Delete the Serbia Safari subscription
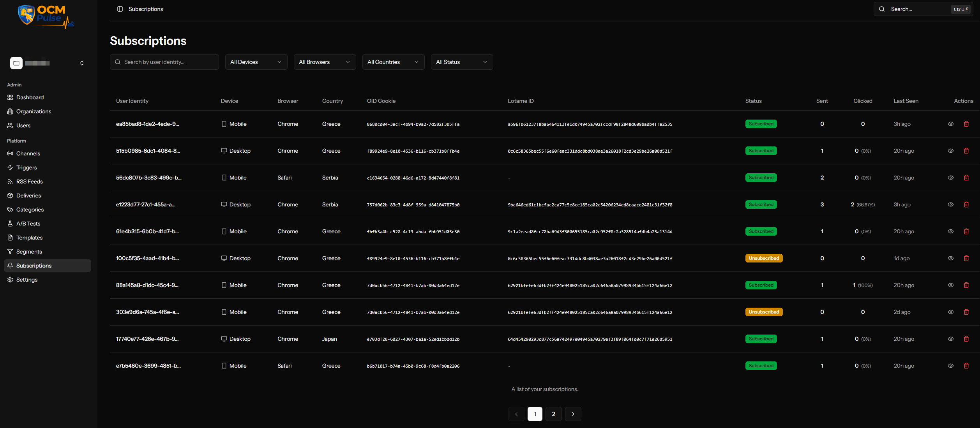This screenshot has width=980, height=428. [x=966, y=177]
